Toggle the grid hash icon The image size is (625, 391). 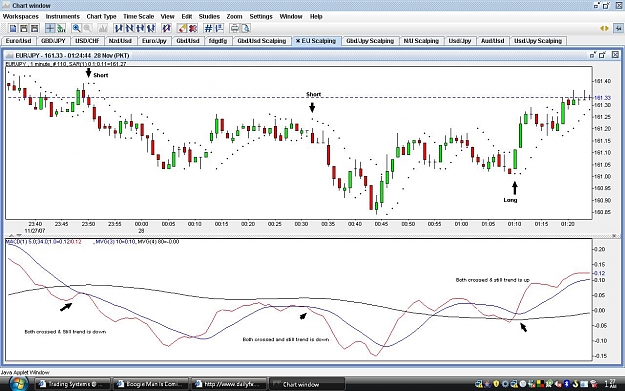[x=208, y=28]
